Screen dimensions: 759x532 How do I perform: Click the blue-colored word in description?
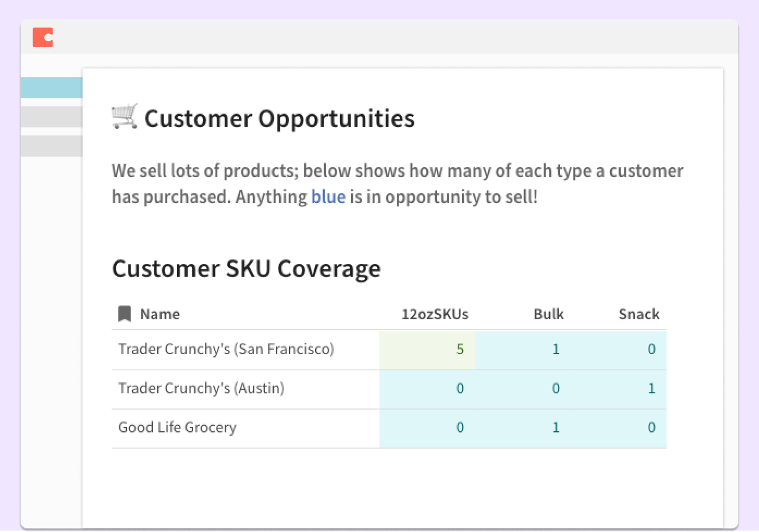(x=328, y=196)
